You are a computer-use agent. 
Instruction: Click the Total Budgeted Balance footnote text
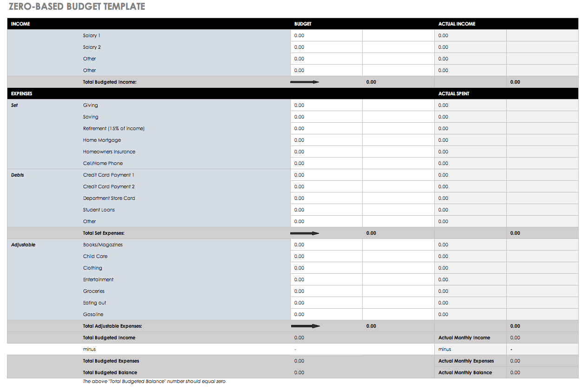click(154, 381)
